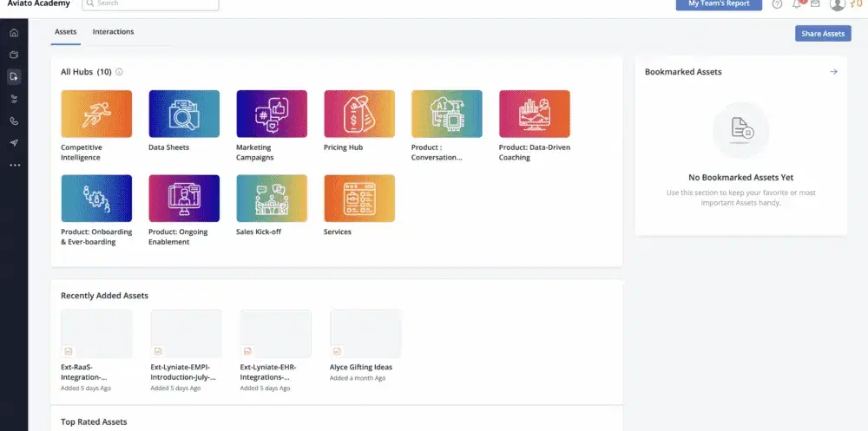868x431 pixels.
Task: Open the notifications bell icon
Action: [797, 3]
